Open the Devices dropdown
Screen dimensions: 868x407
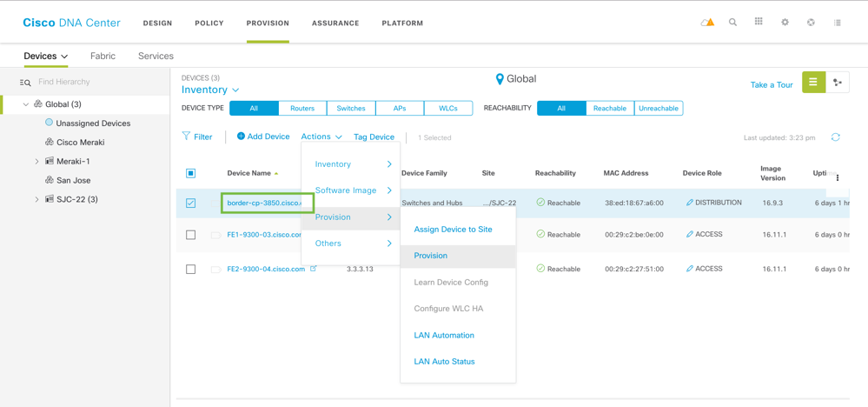(46, 56)
